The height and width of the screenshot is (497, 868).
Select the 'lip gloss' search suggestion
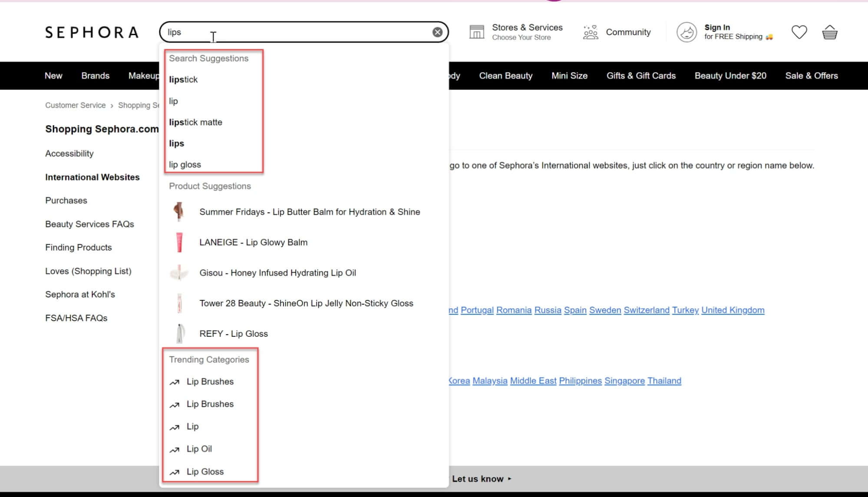[x=185, y=165]
